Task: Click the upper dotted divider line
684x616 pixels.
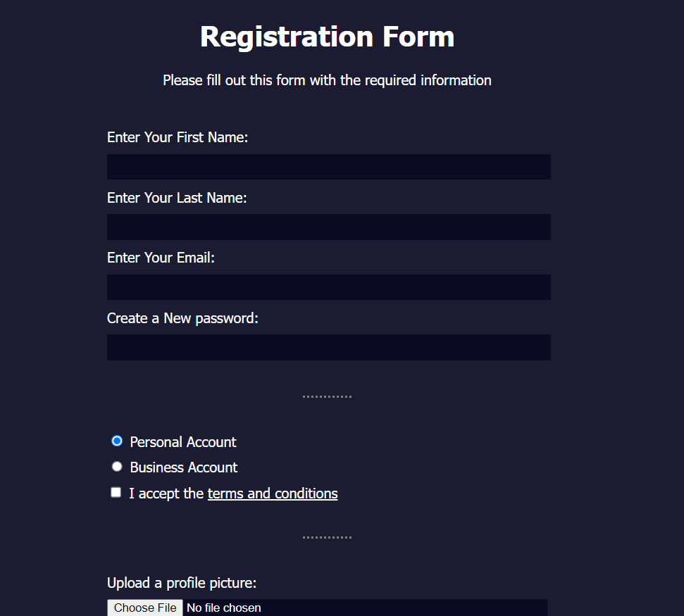Action: (327, 395)
